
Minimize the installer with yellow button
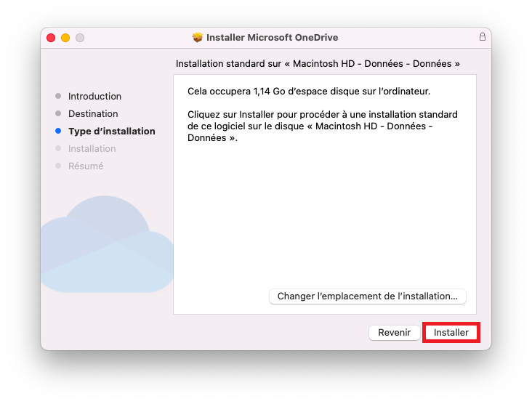click(x=65, y=38)
